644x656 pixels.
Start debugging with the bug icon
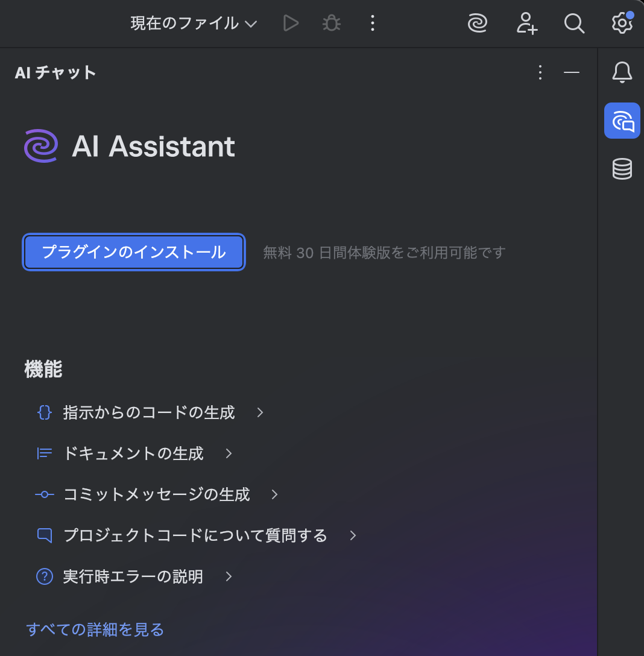[x=332, y=23]
